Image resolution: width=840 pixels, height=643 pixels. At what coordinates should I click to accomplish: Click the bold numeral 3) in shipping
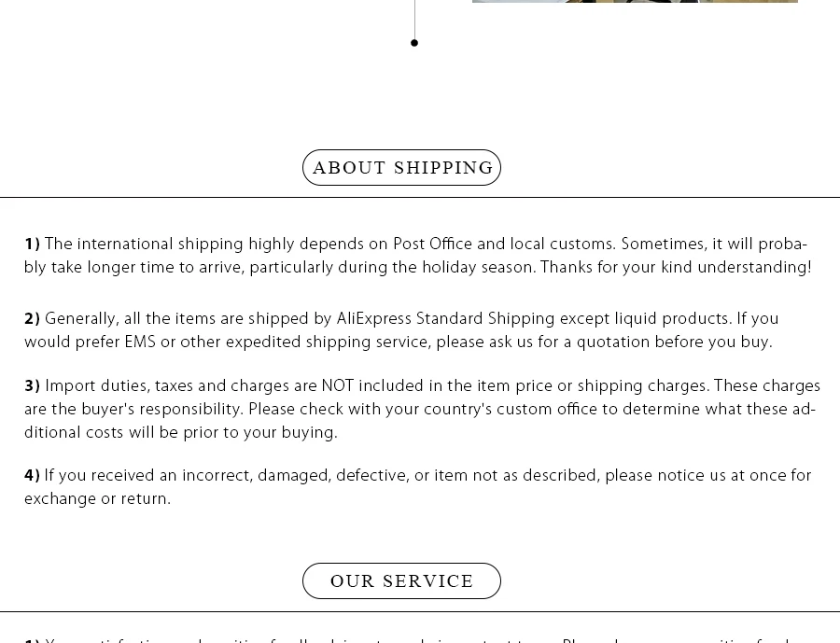point(32,385)
